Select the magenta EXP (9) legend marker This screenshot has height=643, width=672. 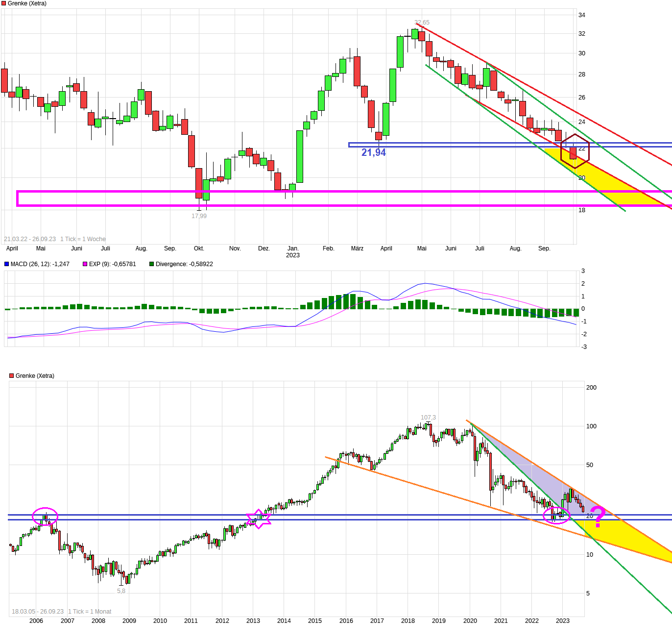84,264
